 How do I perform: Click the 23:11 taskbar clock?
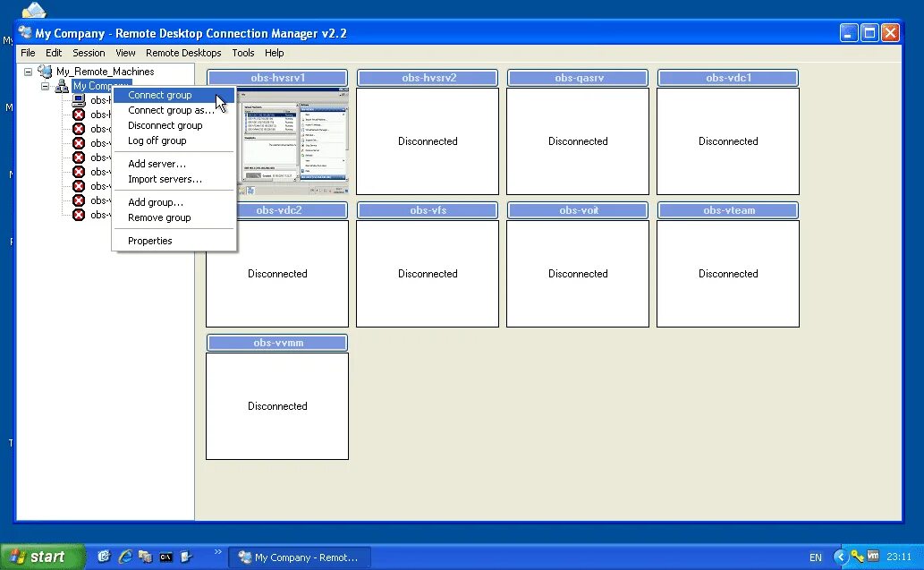coord(899,557)
